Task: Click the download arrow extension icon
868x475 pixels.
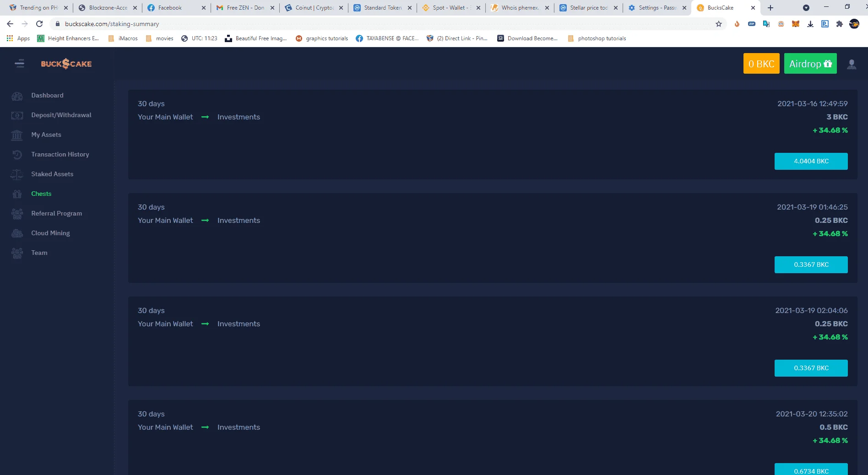Action: click(810, 24)
